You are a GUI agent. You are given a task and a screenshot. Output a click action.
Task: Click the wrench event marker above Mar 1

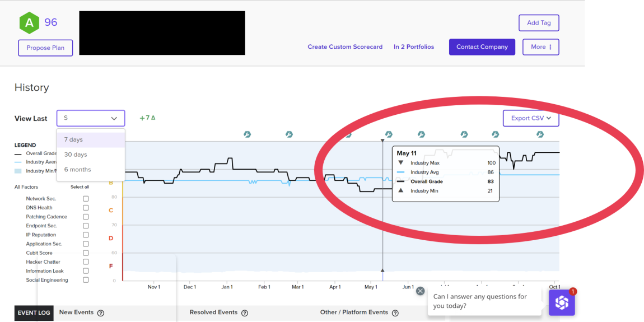coord(289,134)
